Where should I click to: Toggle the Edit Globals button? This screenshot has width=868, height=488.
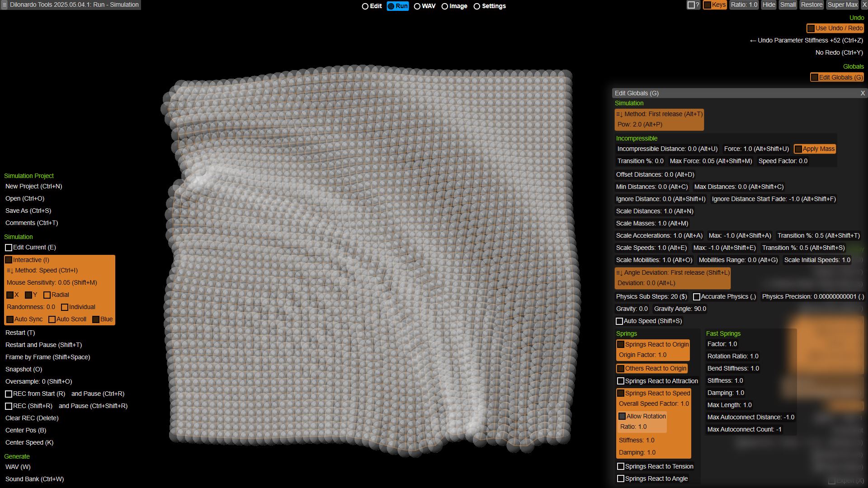[x=836, y=78]
